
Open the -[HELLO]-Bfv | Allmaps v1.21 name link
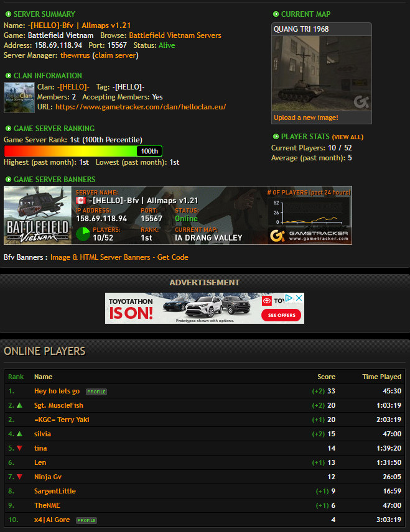click(79, 25)
